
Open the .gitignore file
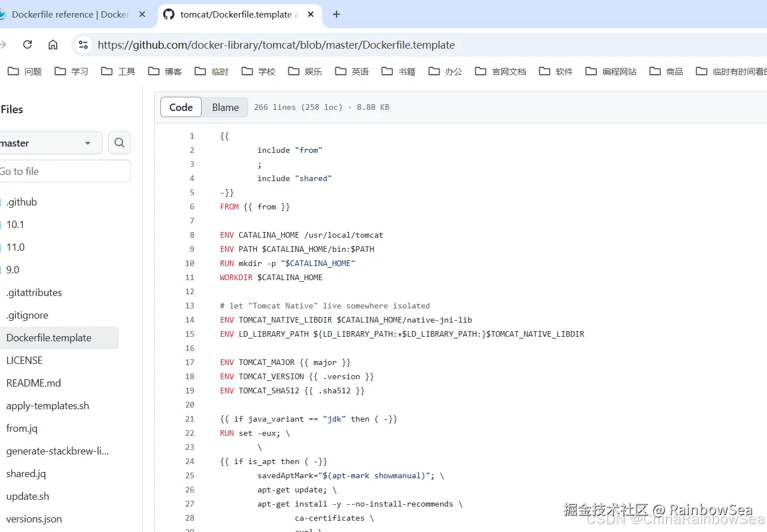tap(27, 315)
